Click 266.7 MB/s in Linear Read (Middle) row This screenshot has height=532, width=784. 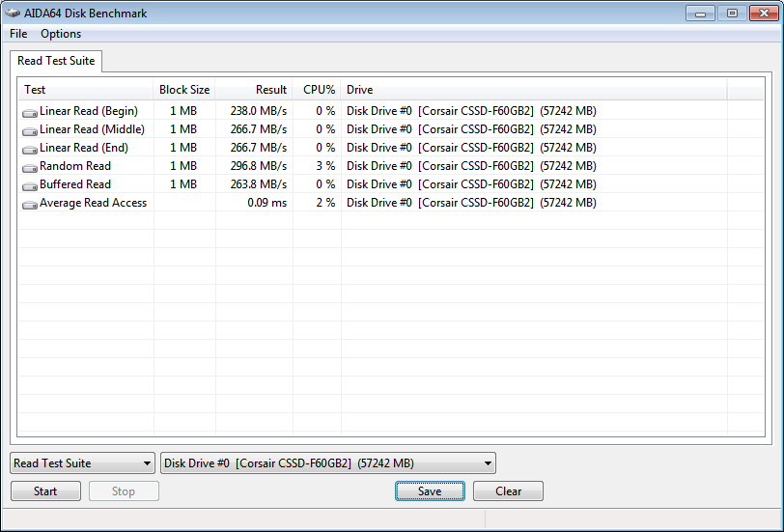259,129
